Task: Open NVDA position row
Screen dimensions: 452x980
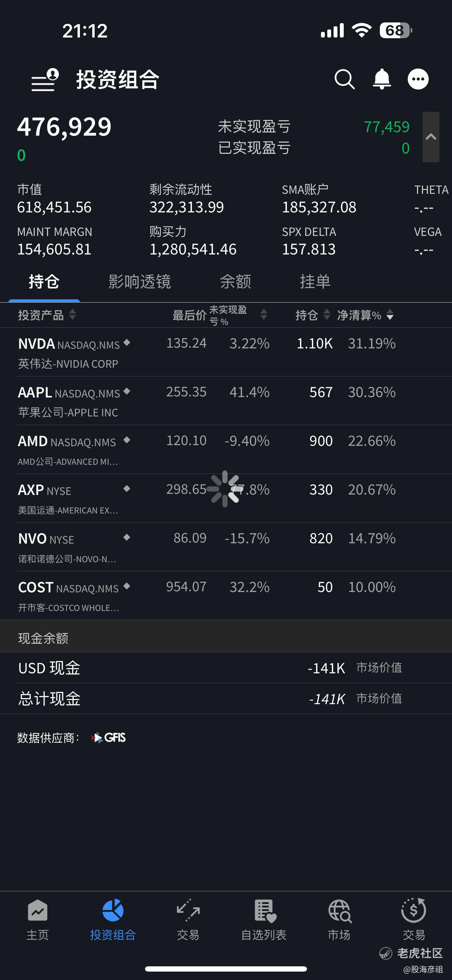Action: coord(226,352)
